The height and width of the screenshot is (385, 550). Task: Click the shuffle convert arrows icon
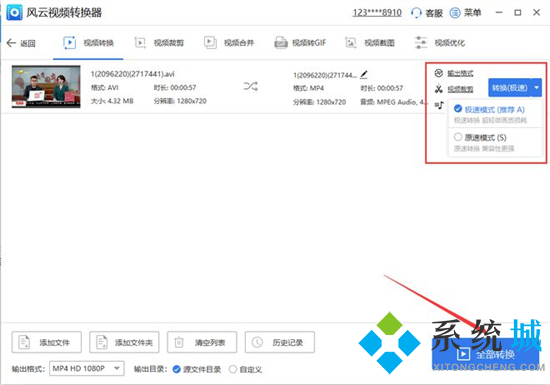pos(251,86)
